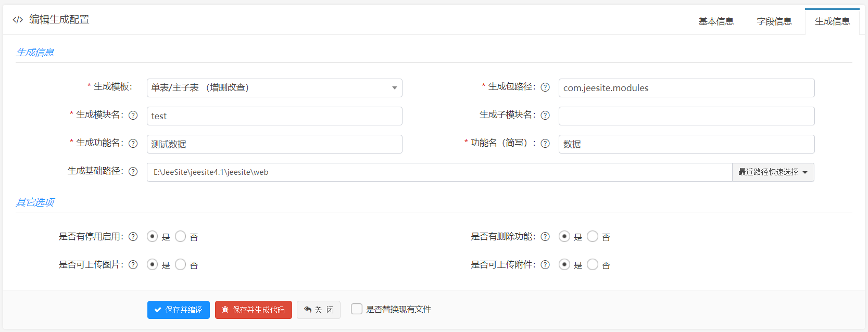The image size is (868, 332).
Task: Focus the 生成模块名 input with test
Action: [274, 116]
